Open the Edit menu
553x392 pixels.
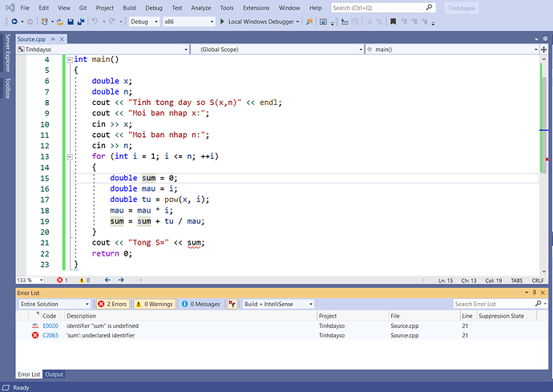[44, 8]
